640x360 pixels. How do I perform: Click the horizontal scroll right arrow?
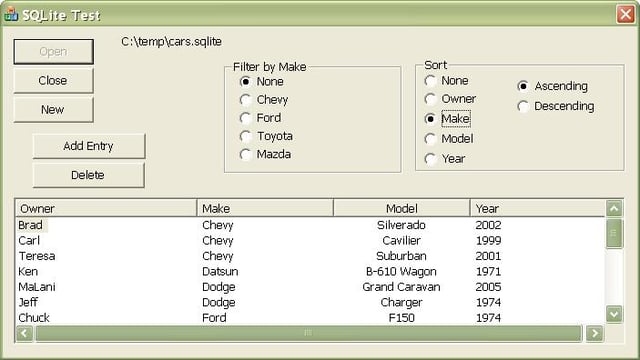coord(595,333)
